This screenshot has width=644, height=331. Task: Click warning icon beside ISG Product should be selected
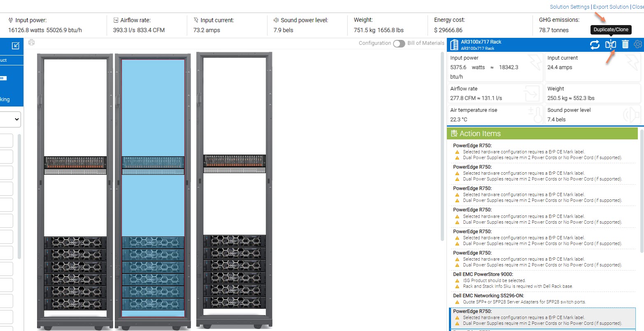tap(457, 280)
